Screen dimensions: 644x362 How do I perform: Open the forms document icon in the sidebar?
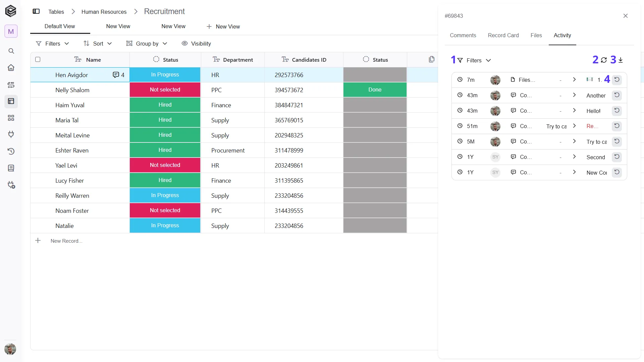(11, 168)
